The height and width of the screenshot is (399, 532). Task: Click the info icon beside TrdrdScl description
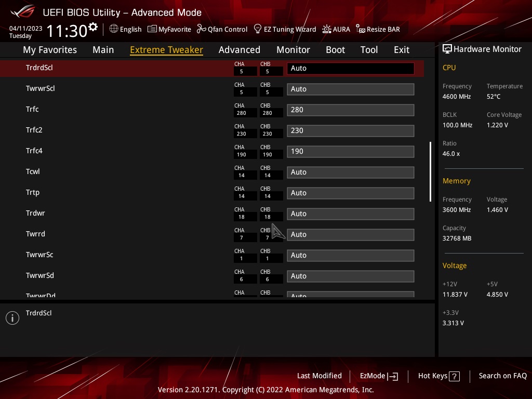pyautogui.click(x=12, y=318)
